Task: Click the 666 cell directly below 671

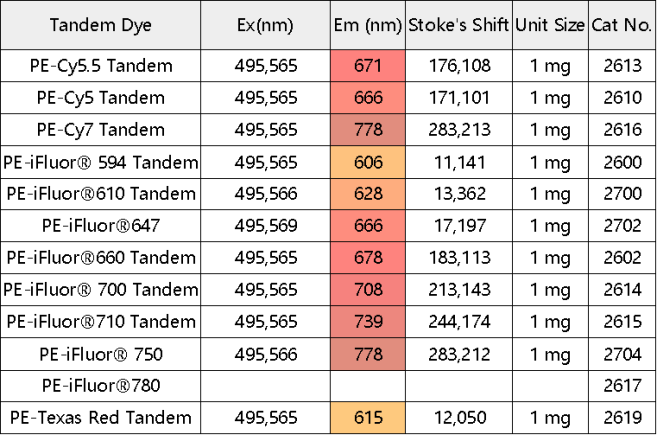Action: [368, 98]
